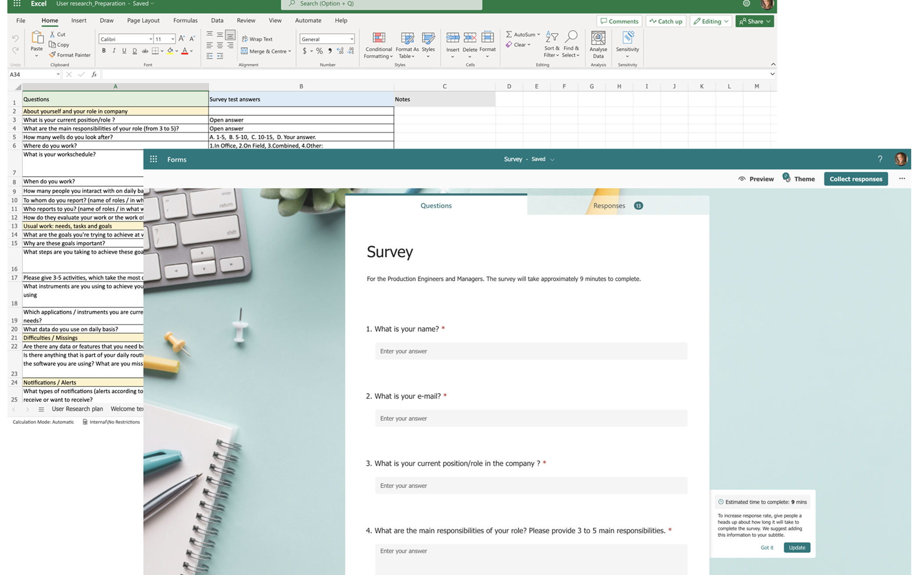Image resolution: width=924 pixels, height=575 pixels.
Task: Click the Format Painter brush
Action: coord(52,55)
